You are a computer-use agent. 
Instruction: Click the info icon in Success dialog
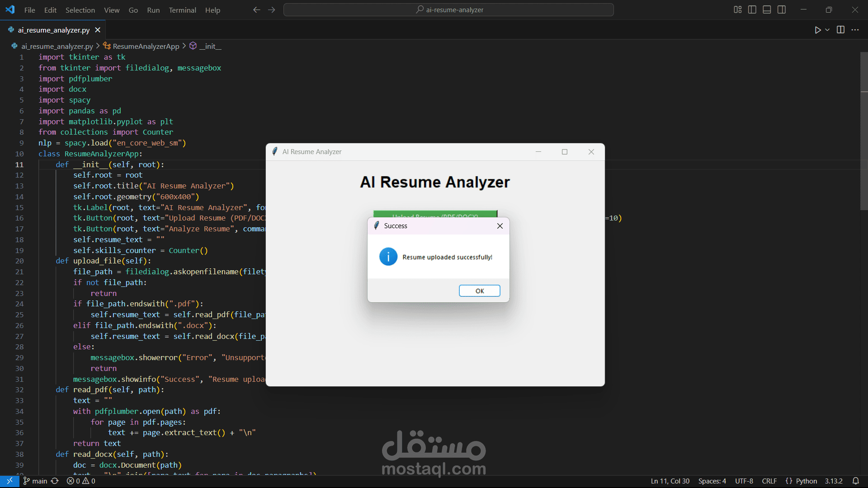388,257
